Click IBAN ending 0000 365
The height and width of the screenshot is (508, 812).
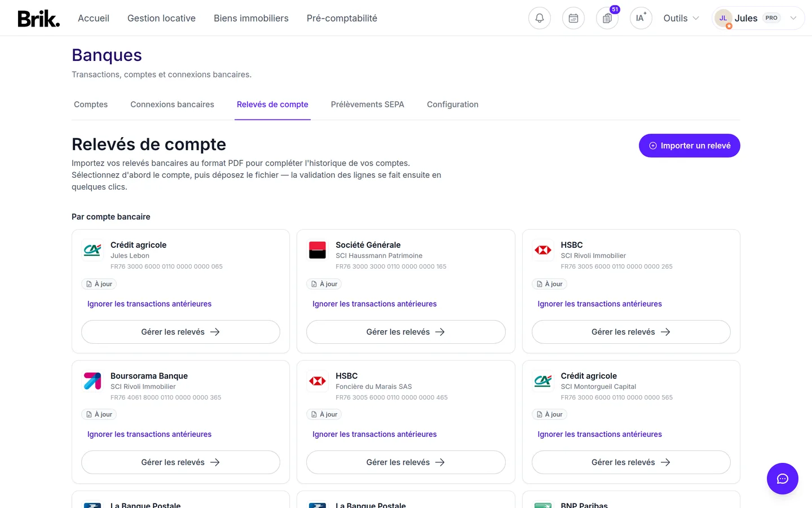pyautogui.click(x=166, y=397)
